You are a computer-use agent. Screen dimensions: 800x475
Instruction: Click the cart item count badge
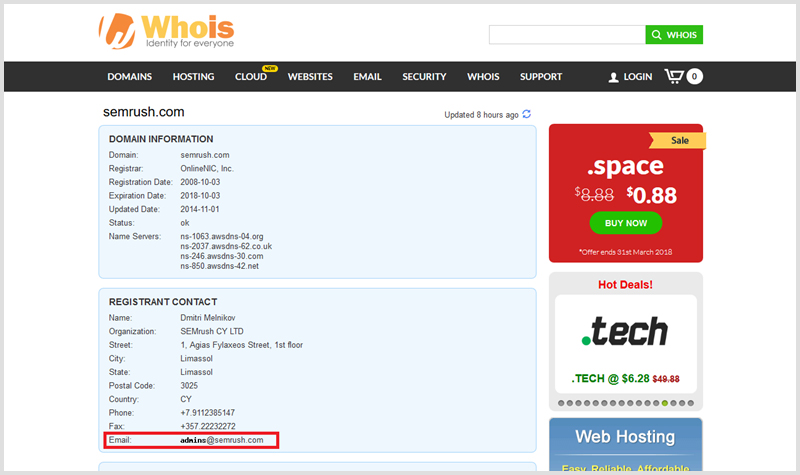[x=694, y=76]
